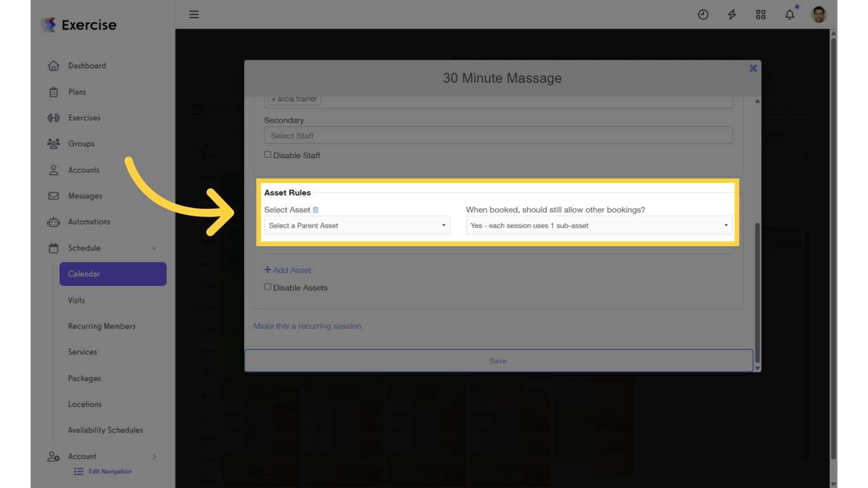This screenshot has width=868, height=488.
Task: Click the Dashboard home icon
Action: coord(53,65)
